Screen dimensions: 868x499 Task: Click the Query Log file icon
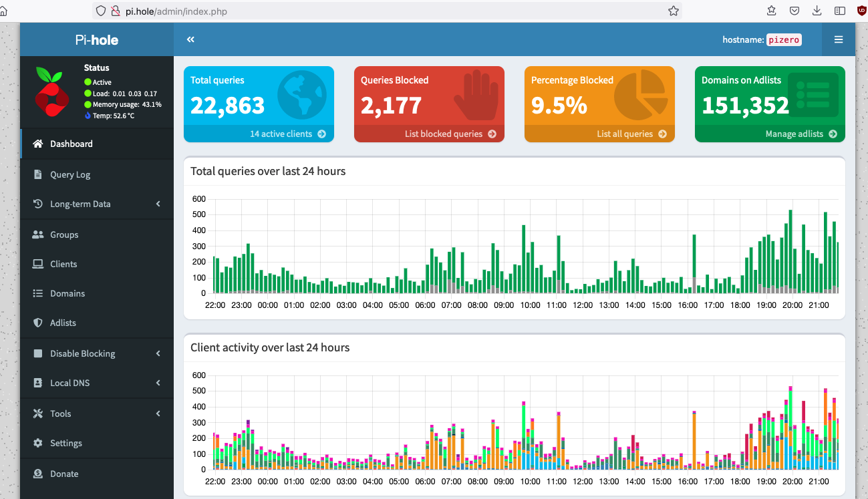tap(37, 174)
